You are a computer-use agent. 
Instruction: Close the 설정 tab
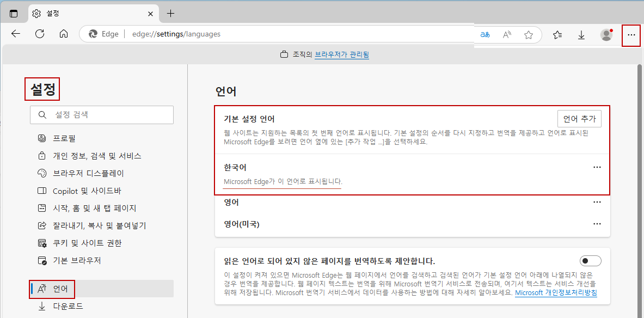[151, 14]
